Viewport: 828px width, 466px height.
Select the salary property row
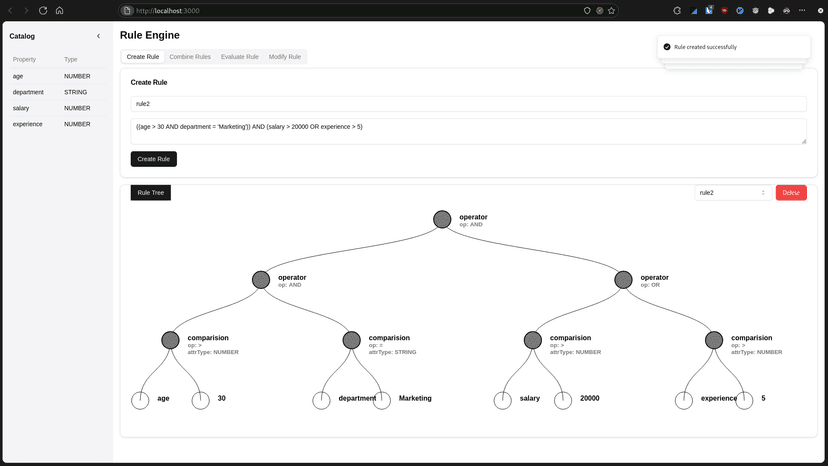[58, 108]
